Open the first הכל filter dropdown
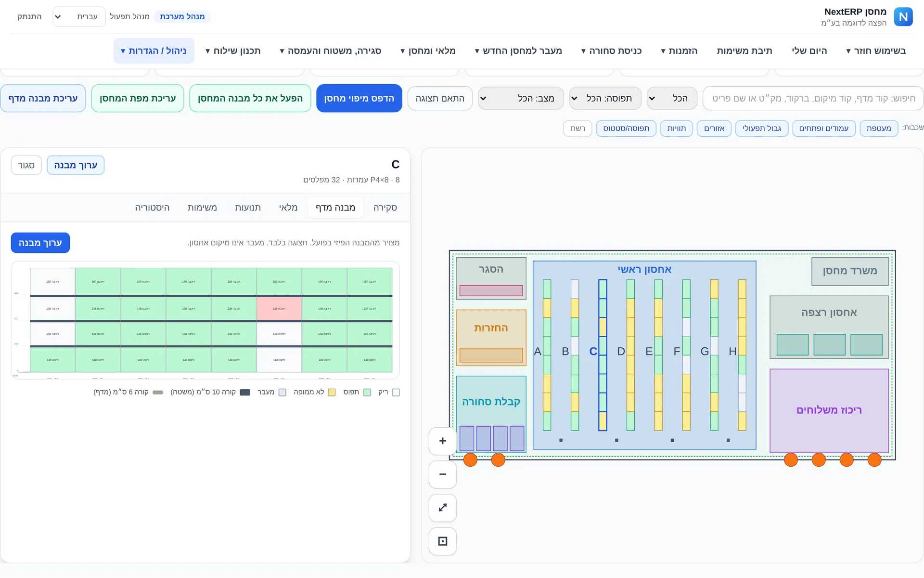This screenshot has width=924, height=578. [x=672, y=98]
